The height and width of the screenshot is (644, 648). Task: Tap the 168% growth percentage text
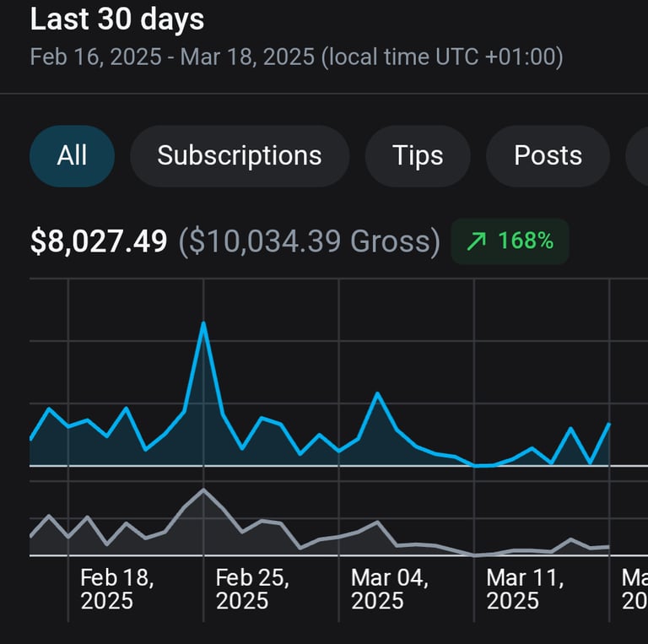(x=525, y=241)
